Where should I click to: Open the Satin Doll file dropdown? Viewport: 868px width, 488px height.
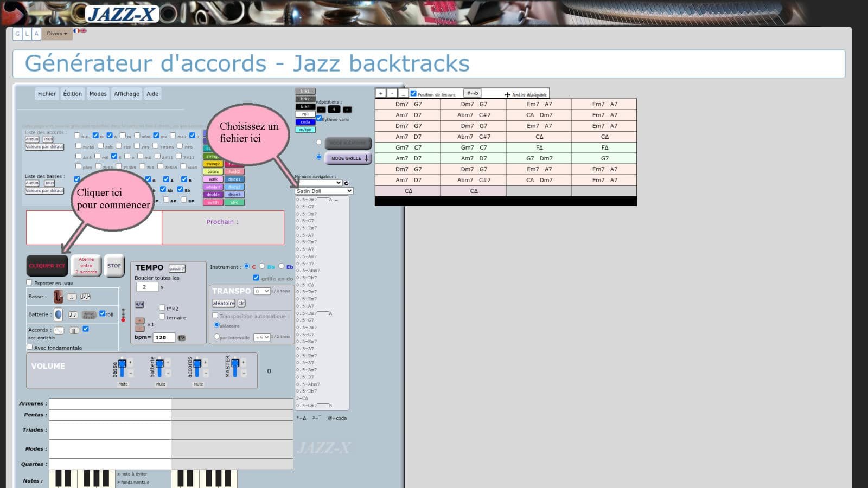(324, 191)
